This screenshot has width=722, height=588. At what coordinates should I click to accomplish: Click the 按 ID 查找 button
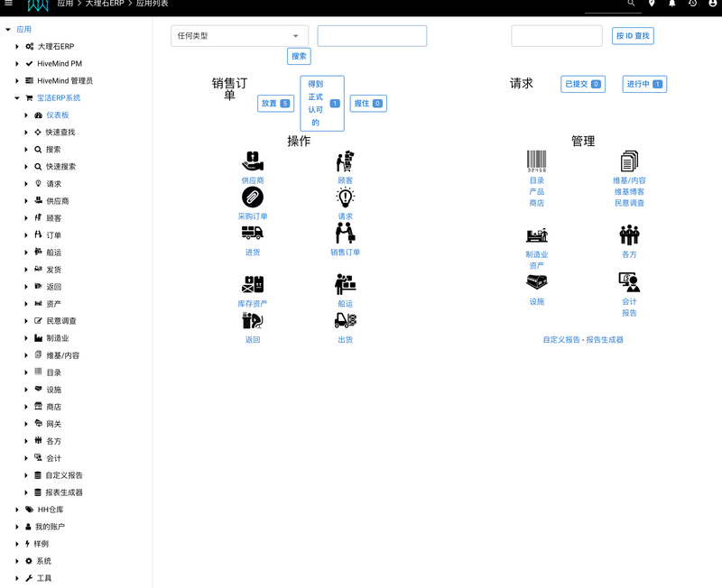tap(633, 36)
